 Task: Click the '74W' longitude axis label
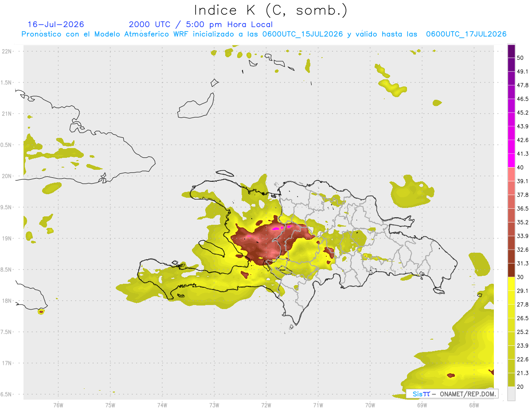pos(162,405)
